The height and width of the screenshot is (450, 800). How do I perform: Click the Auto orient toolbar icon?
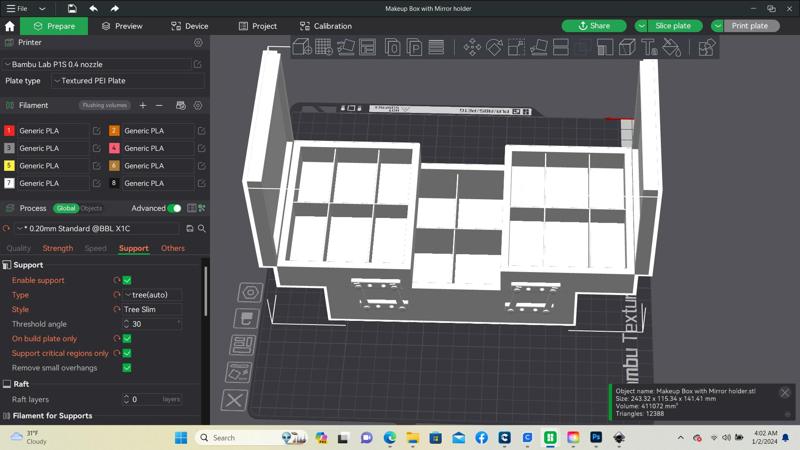346,47
